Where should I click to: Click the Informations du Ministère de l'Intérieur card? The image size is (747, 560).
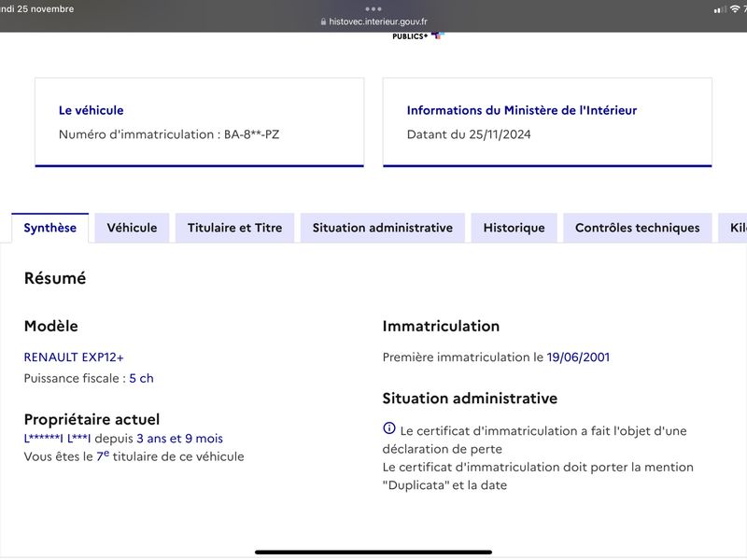tap(547, 122)
